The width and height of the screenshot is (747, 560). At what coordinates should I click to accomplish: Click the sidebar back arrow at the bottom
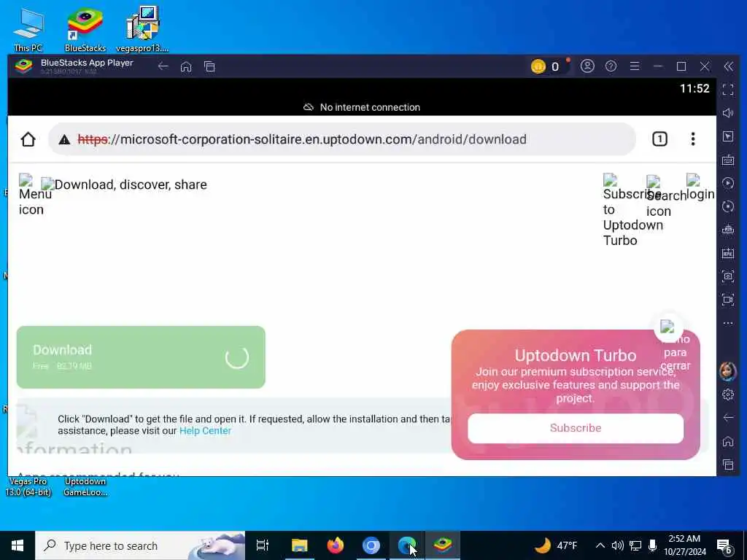[728, 418]
